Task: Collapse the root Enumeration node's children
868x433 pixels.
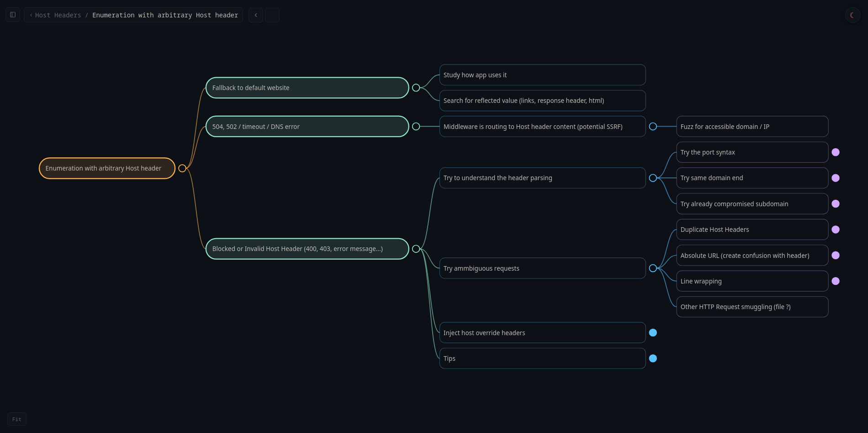Action: (x=182, y=168)
